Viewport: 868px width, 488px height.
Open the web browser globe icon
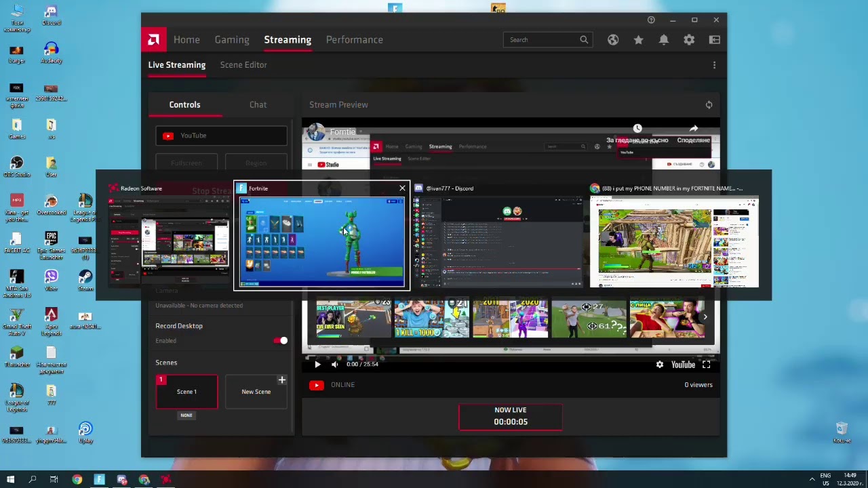click(x=613, y=39)
